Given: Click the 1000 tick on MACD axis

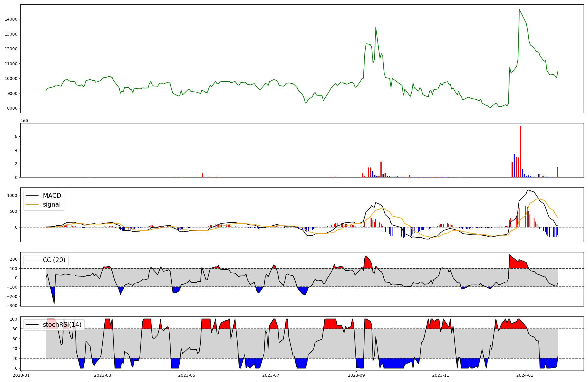Looking at the screenshot, I should click(13, 195).
